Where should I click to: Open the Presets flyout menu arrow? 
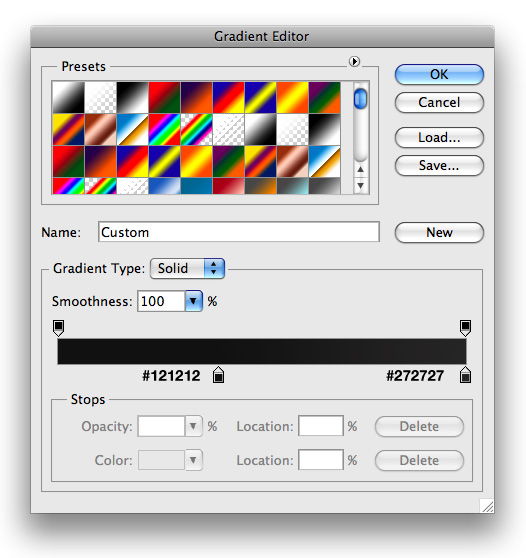tap(354, 62)
